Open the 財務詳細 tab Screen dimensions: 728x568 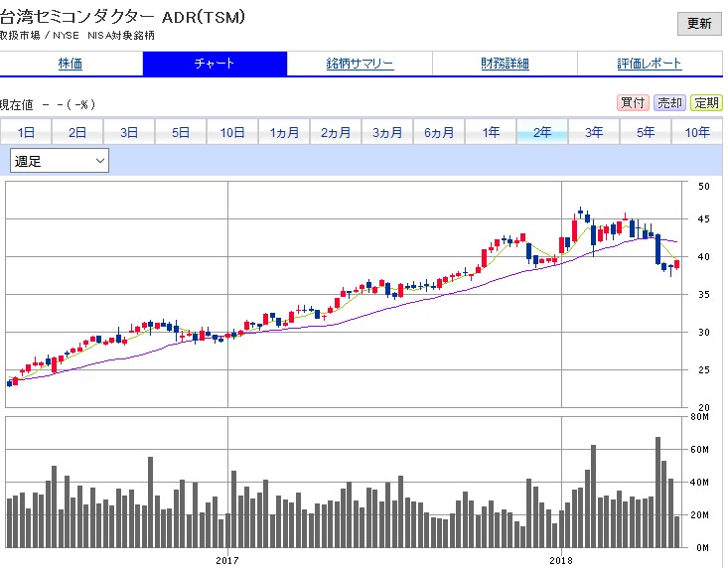pyautogui.click(x=505, y=64)
